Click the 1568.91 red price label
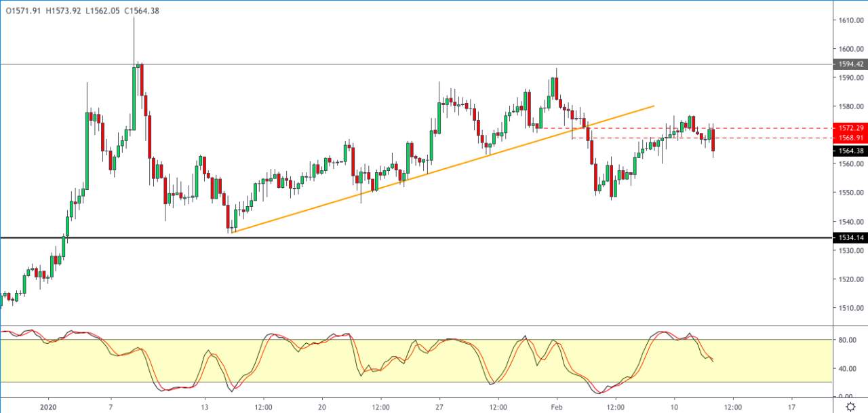The height and width of the screenshot is (413, 868). coord(850,138)
